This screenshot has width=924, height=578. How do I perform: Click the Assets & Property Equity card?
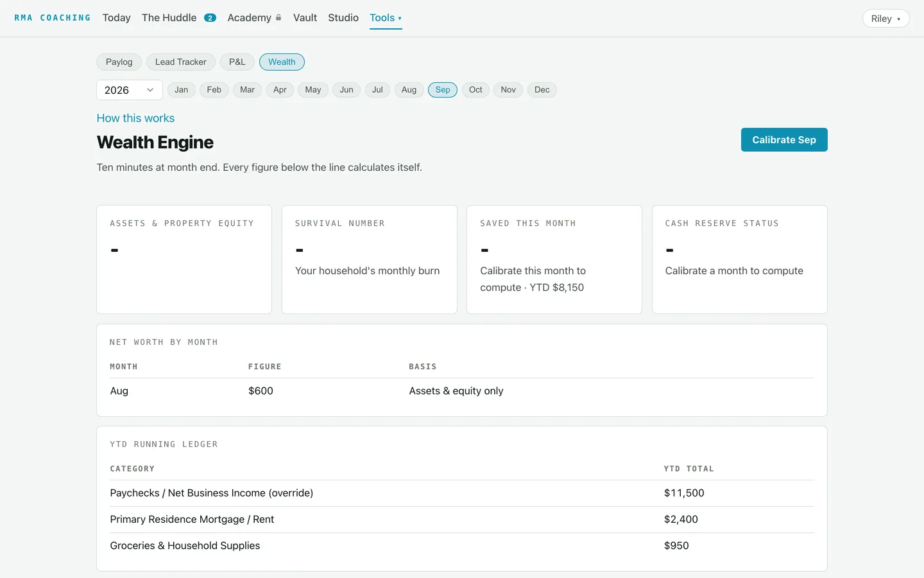click(x=184, y=259)
